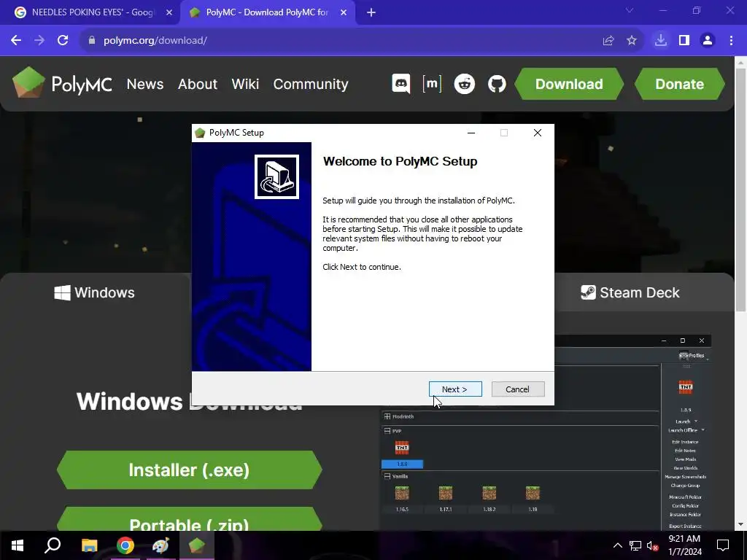The height and width of the screenshot is (560, 747).
Task: Open Chrome profile avatar
Action: tap(708, 41)
